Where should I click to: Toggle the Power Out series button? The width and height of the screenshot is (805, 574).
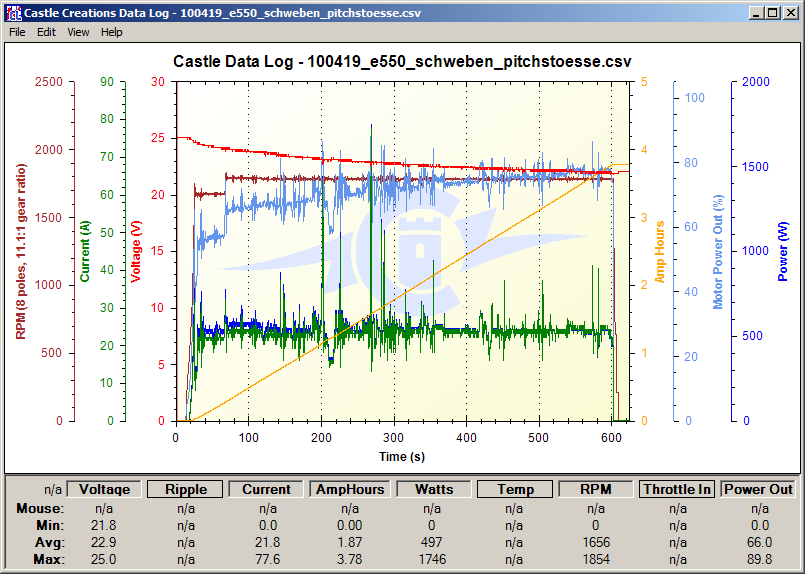click(758, 489)
